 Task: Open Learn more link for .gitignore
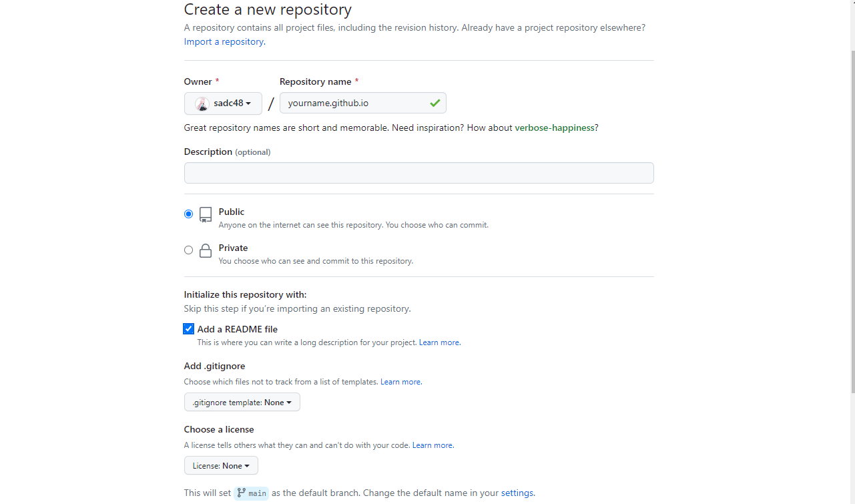[400, 382]
